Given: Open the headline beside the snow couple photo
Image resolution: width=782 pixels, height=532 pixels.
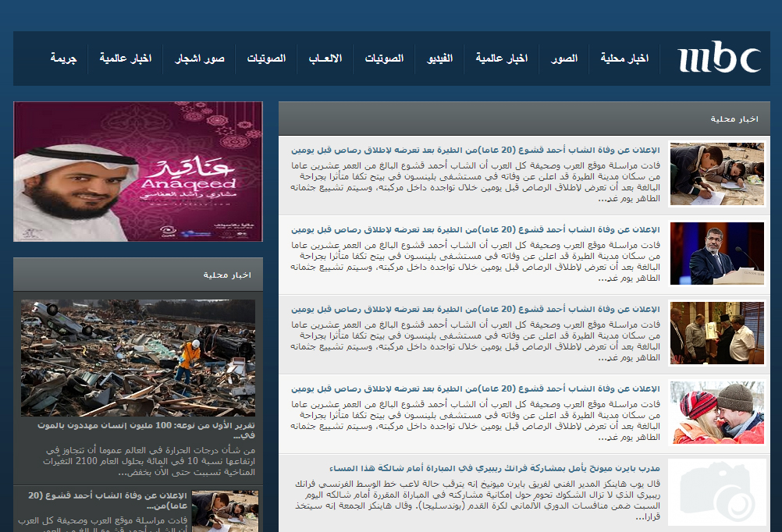Looking at the screenshot, I should (475, 389).
